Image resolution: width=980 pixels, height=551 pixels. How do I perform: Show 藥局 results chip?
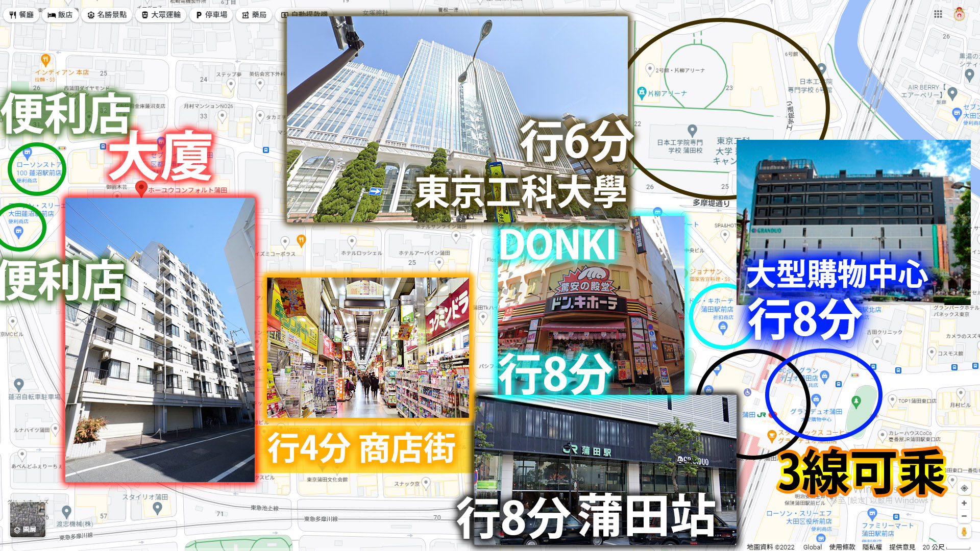[254, 15]
